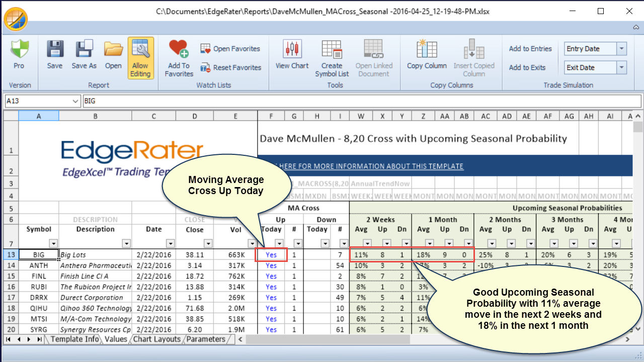Image resolution: width=644 pixels, height=362 pixels.
Task: Click the horizontal scrollbar left arrow
Action: pyautogui.click(x=241, y=339)
